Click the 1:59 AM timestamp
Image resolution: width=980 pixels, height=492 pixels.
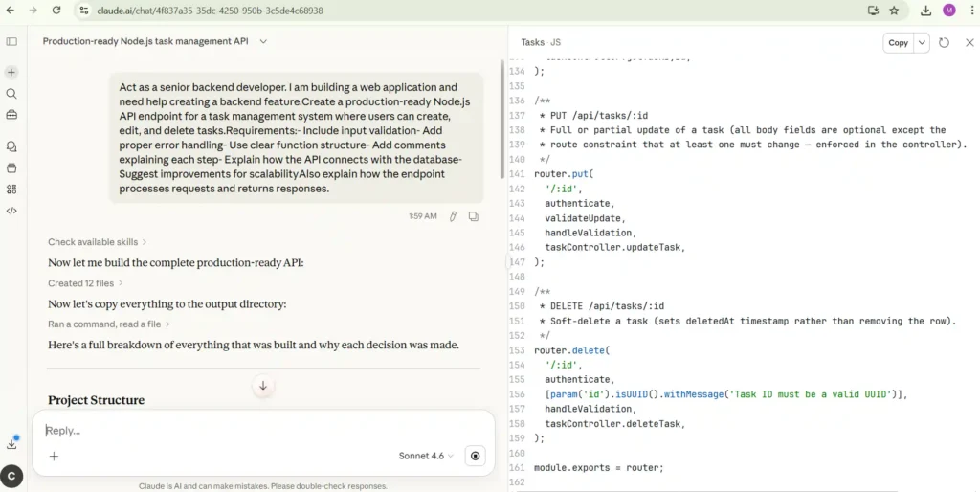click(423, 216)
